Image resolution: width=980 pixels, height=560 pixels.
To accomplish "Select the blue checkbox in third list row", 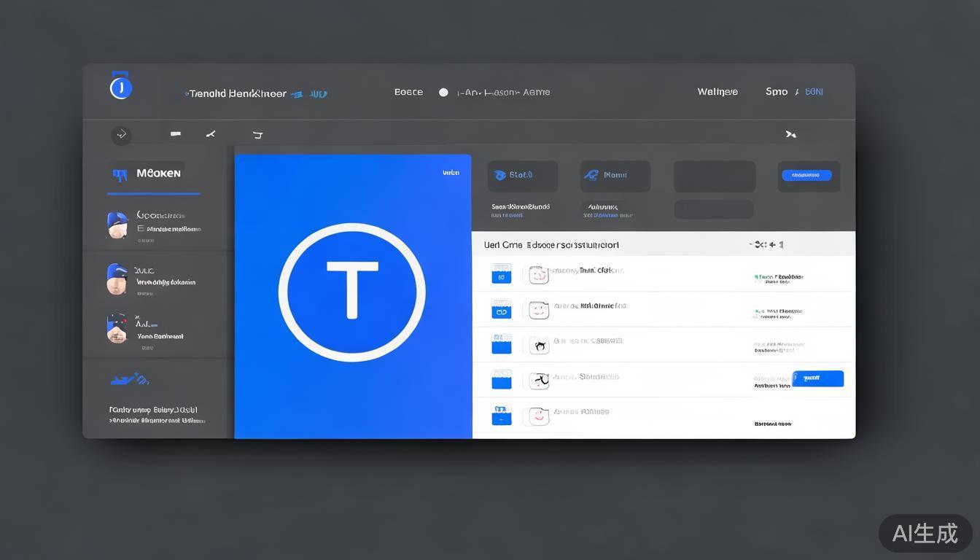I will point(502,343).
